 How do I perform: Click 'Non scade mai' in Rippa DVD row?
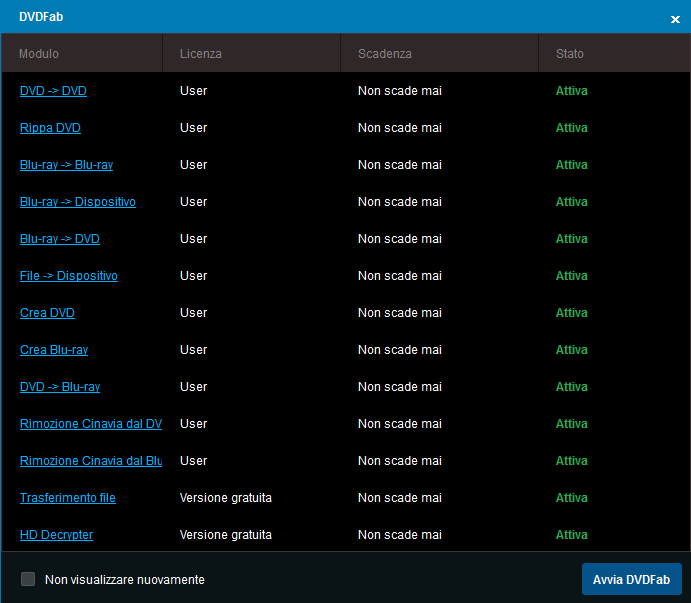(x=400, y=128)
